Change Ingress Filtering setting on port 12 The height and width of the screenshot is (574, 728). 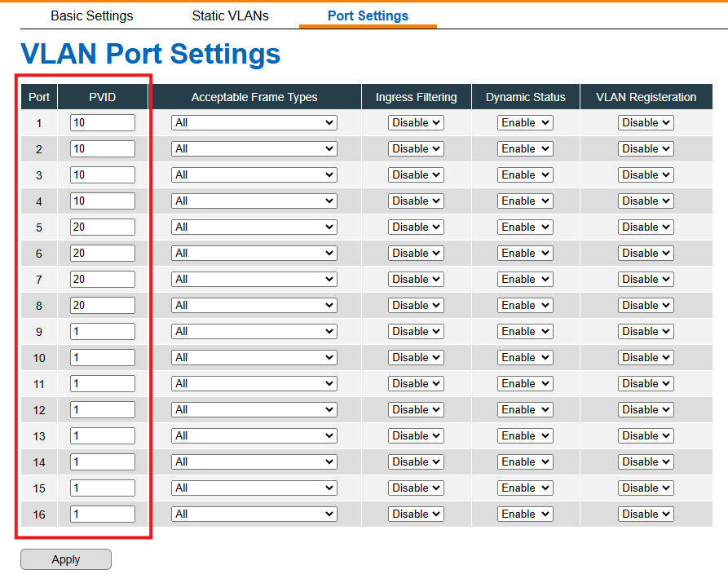[x=416, y=409]
